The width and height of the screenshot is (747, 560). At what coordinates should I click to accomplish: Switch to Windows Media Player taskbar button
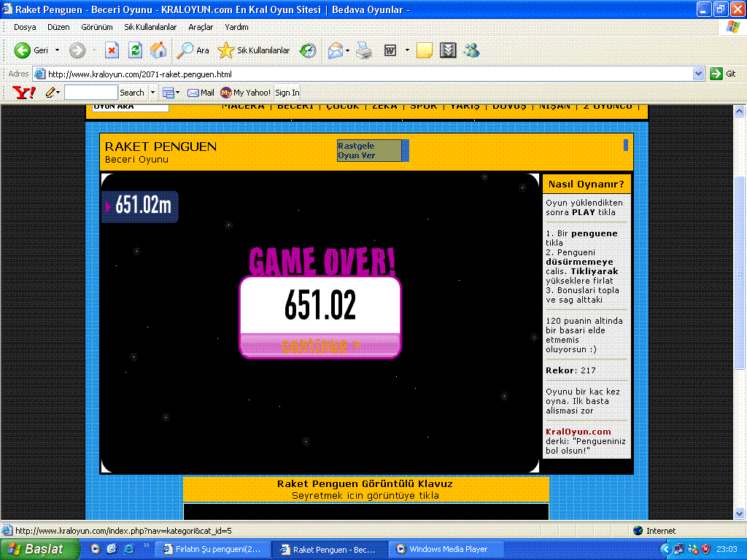point(444,549)
